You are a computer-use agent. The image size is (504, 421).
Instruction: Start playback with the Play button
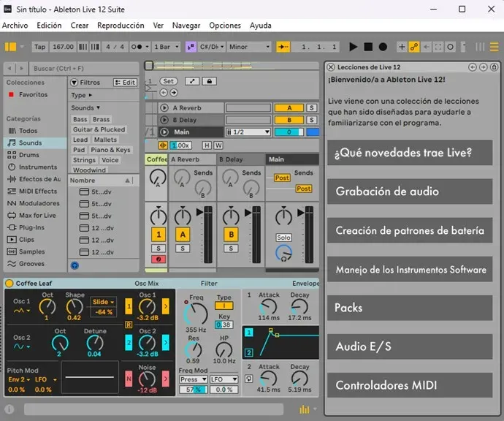click(x=354, y=47)
